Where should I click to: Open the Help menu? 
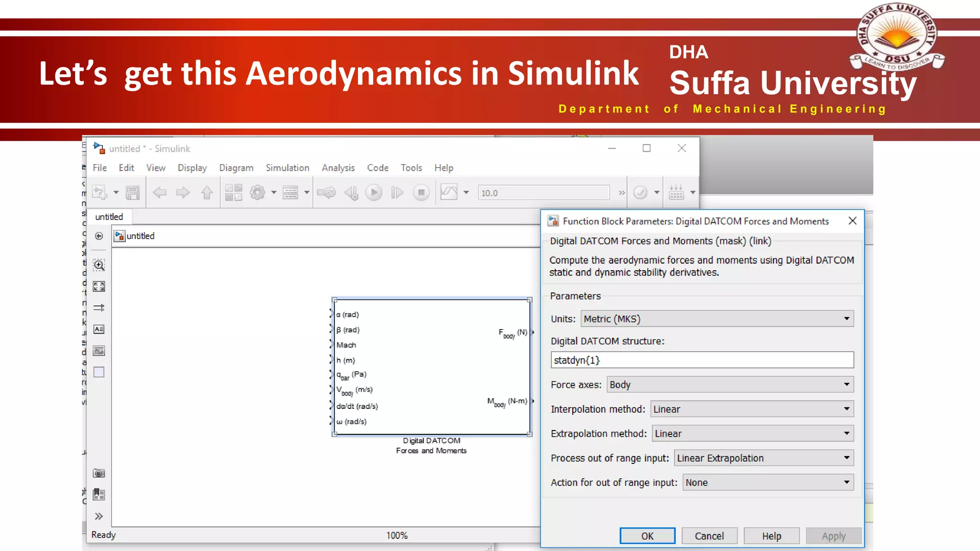(444, 168)
